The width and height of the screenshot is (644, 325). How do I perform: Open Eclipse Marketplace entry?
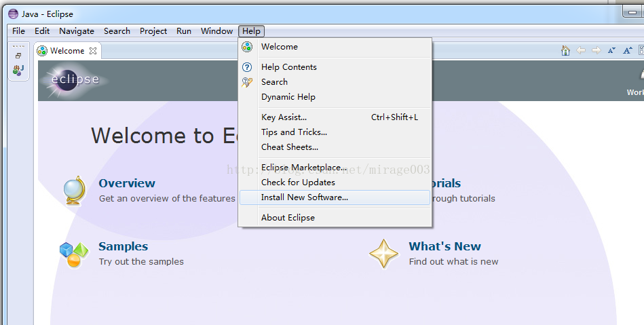(335, 168)
